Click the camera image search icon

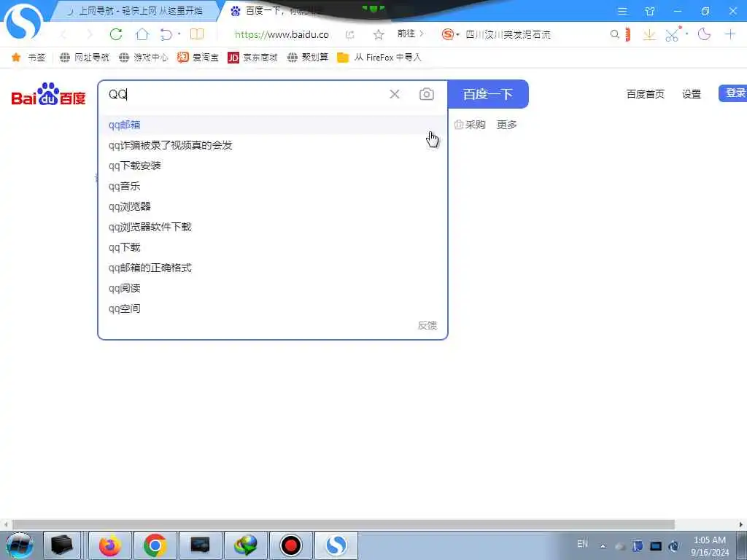point(426,94)
